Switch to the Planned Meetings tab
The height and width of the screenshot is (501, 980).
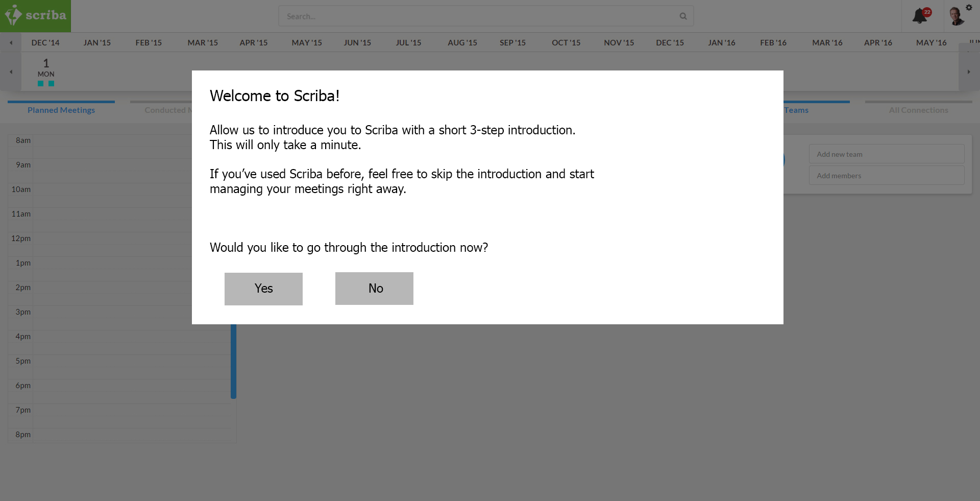[x=61, y=110]
